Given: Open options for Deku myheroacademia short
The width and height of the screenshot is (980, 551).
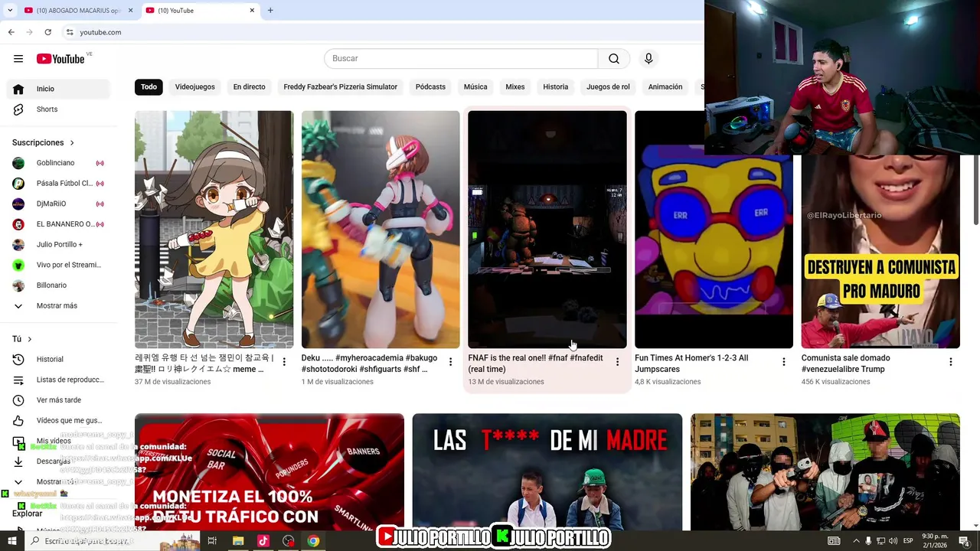Looking at the screenshot, I should [450, 362].
